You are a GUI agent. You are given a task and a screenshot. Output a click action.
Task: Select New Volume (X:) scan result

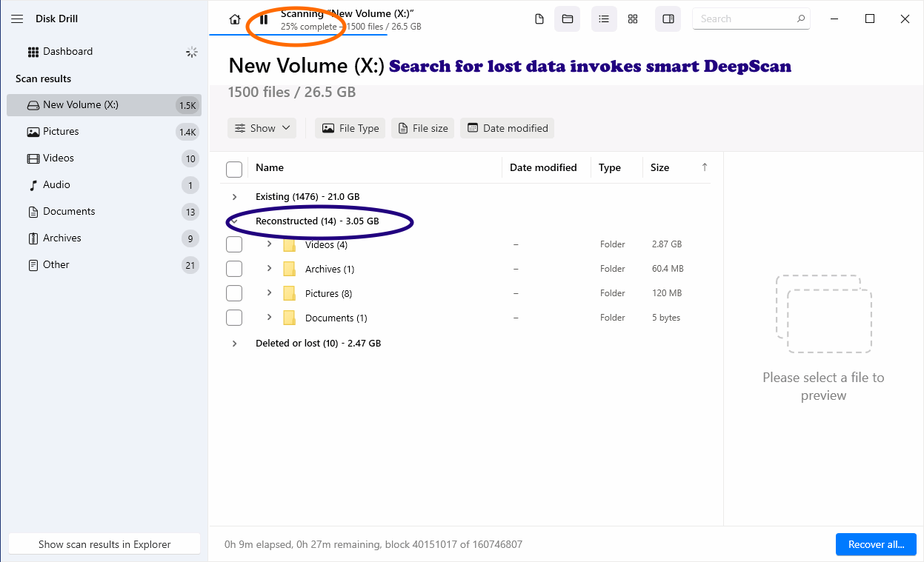pyautogui.click(x=104, y=105)
